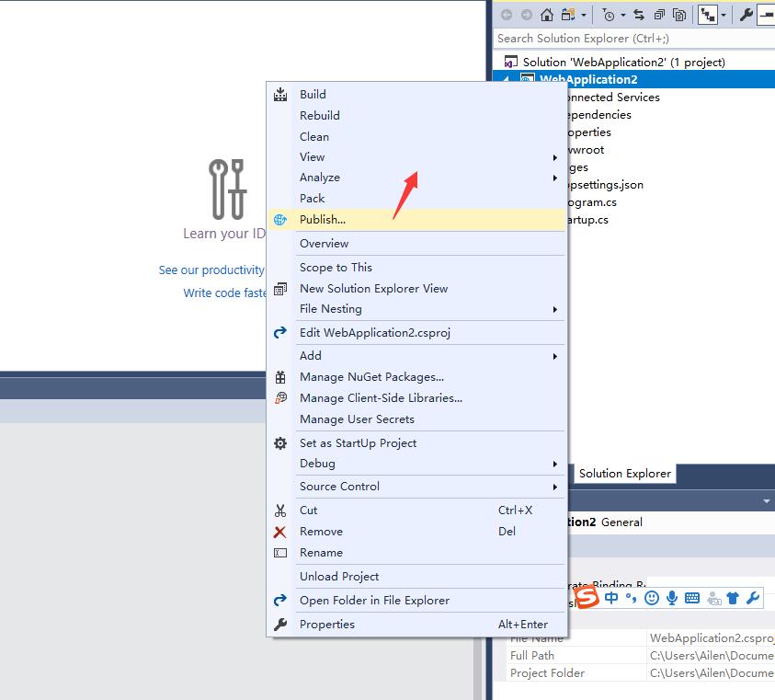The height and width of the screenshot is (700, 775).
Task: Click the Collapse All icon in Solution Explorer
Action: point(659,15)
